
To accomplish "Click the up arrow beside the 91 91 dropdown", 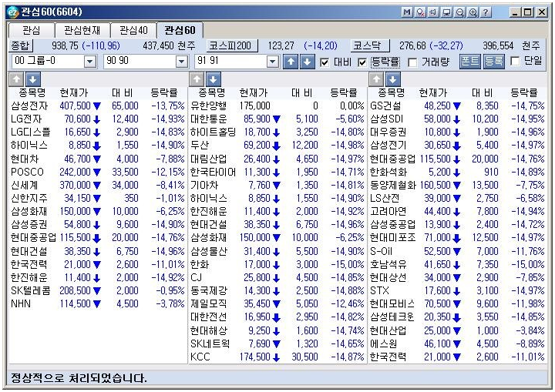I will coord(291,62).
